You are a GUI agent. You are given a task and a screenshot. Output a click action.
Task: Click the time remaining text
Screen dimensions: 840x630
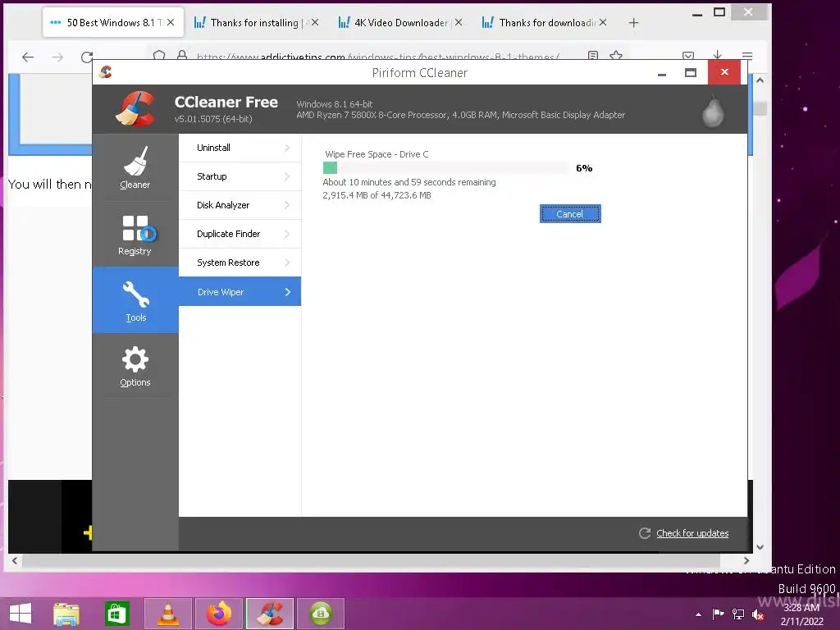coord(409,182)
